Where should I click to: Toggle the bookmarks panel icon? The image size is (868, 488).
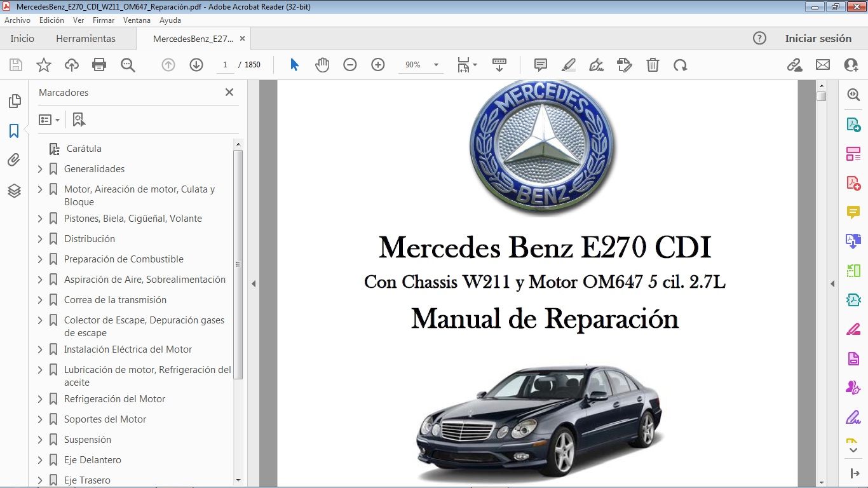tap(14, 131)
